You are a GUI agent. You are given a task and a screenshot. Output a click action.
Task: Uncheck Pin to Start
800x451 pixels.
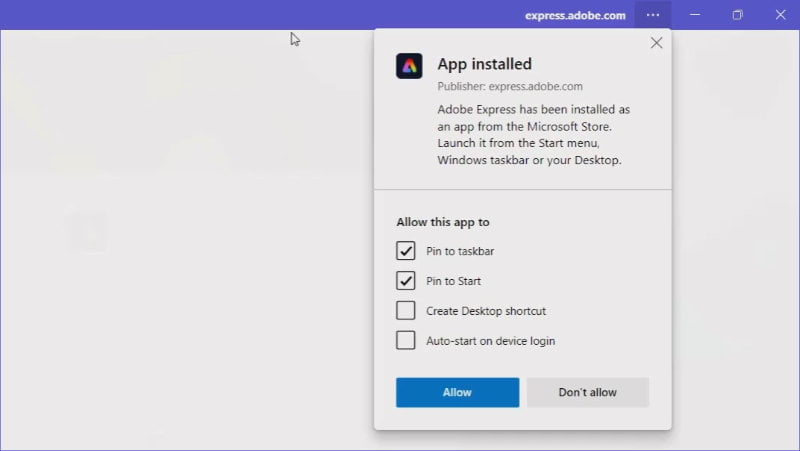pos(406,281)
